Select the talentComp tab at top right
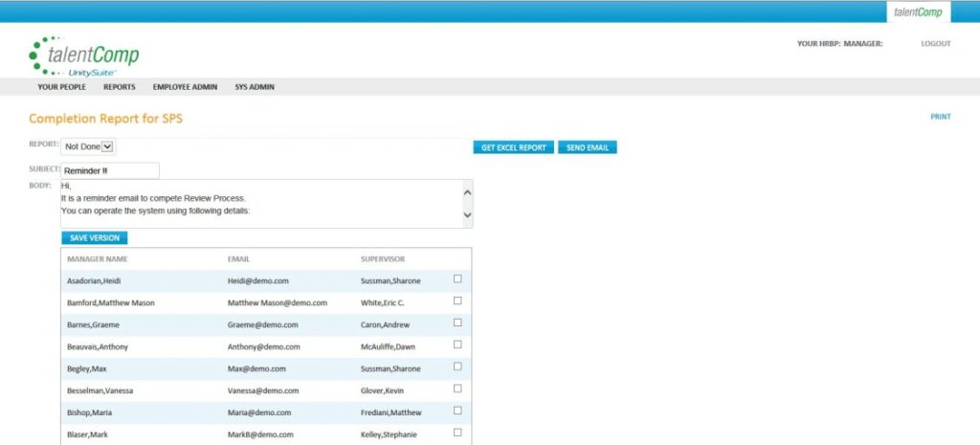This screenshot has width=980, height=445. click(918, 11)
